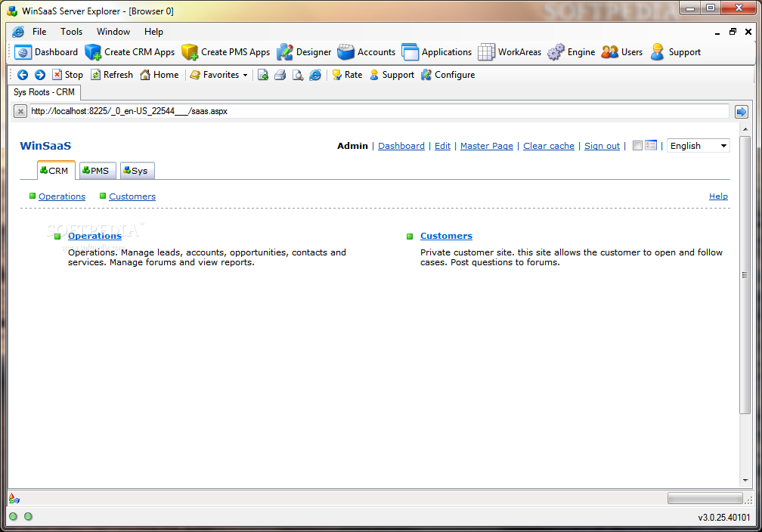Stop the page loading

click(67, 75)
